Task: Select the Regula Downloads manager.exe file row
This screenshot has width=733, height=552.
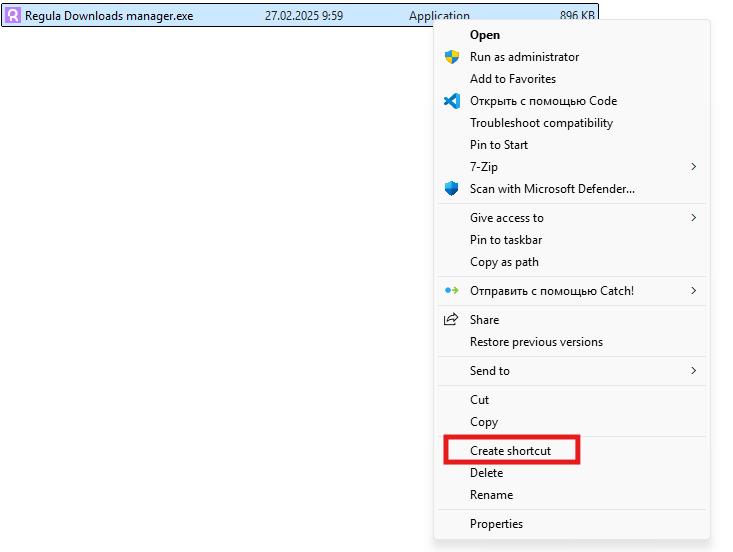Action: pyautogui.click(x=300, y=15)
